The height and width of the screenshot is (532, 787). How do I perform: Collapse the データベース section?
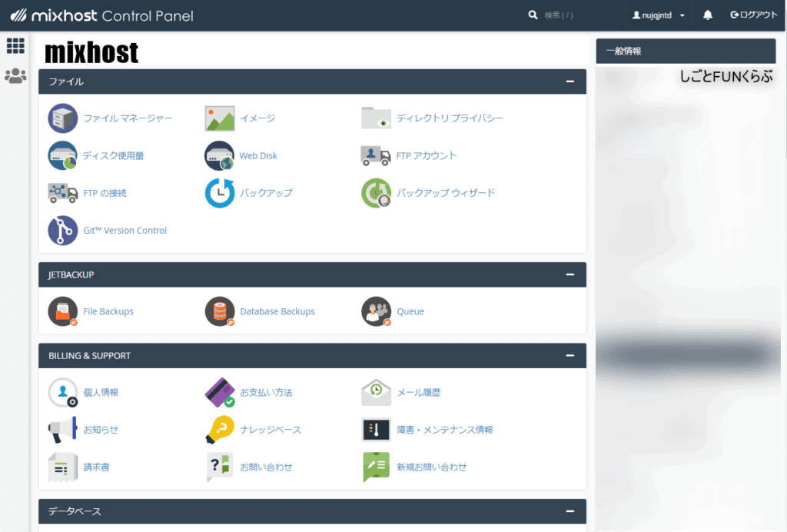(570, 511)
